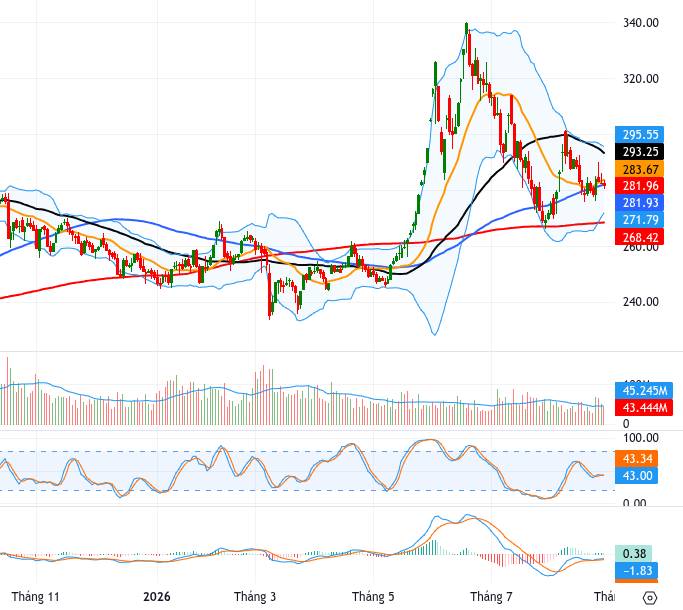This screenshot has height=610, width=683.
Task: Select the 271.79 lower band label
Action: tap(639, 220)
